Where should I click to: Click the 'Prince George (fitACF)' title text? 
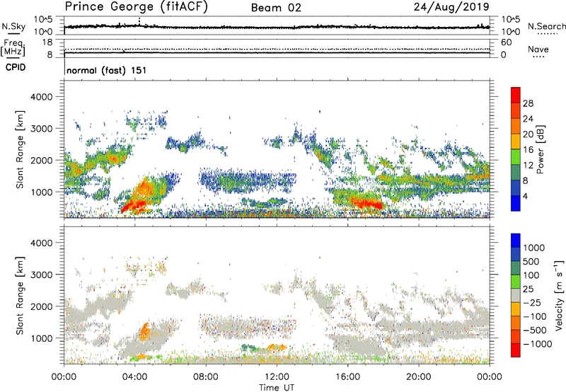coord(137,7)
